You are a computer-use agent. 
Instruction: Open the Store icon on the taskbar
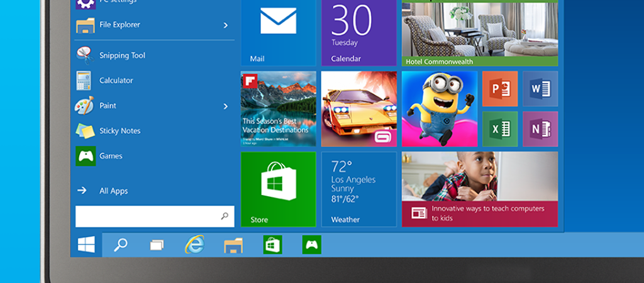pos(273,245)
